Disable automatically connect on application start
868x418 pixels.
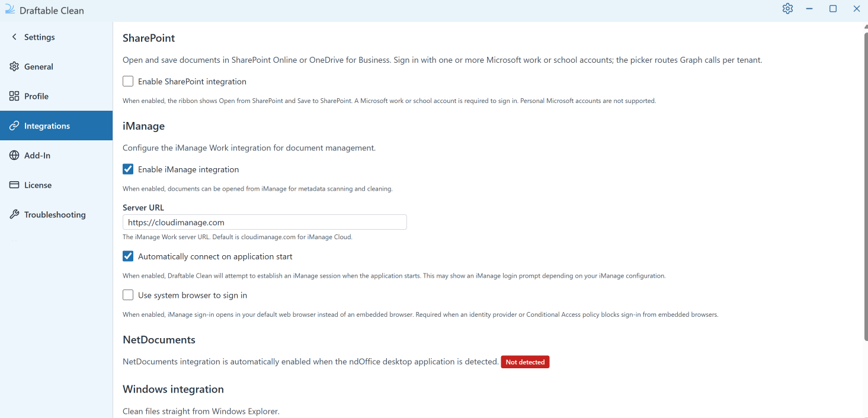[x=128, y=256]
